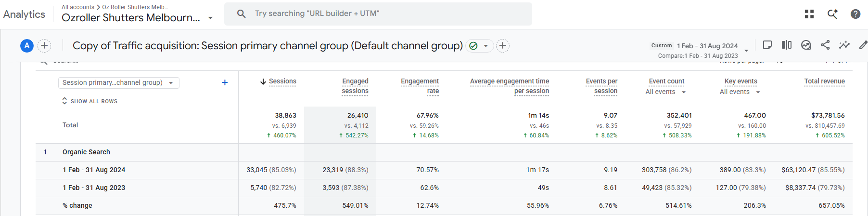Image resolution: width=868 pixels, height=216 pixels.
Task: Click the 1 Feb - 31 Aug 2024 row label
Action: 94,170
